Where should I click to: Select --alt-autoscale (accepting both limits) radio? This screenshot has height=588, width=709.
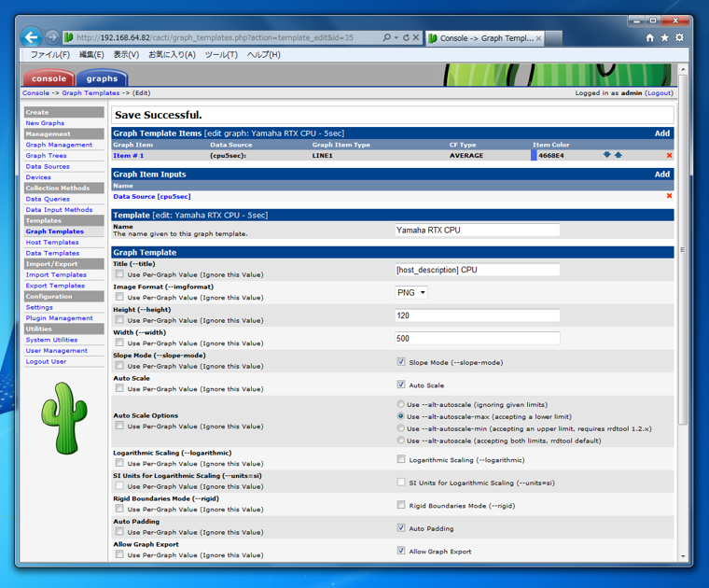point(400,441)
